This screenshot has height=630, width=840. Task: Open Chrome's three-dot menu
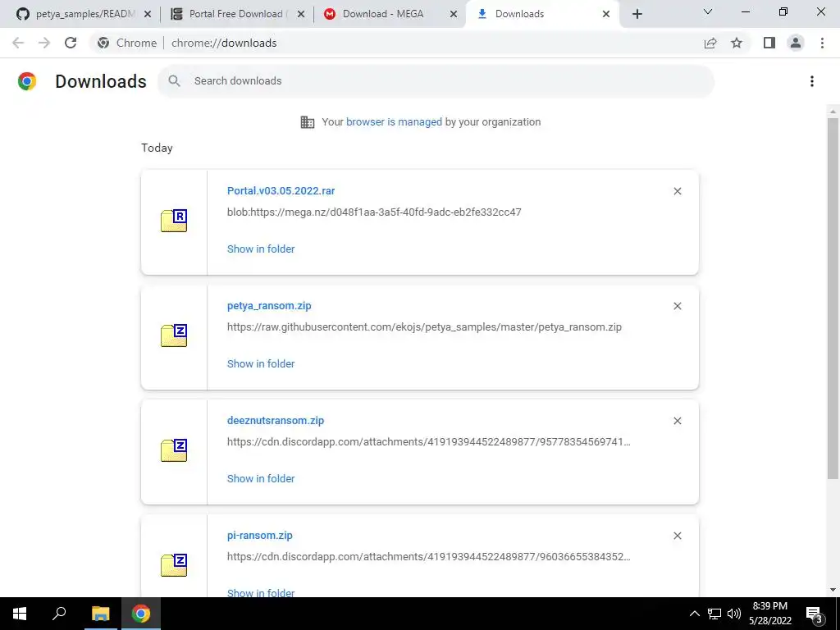822,43
